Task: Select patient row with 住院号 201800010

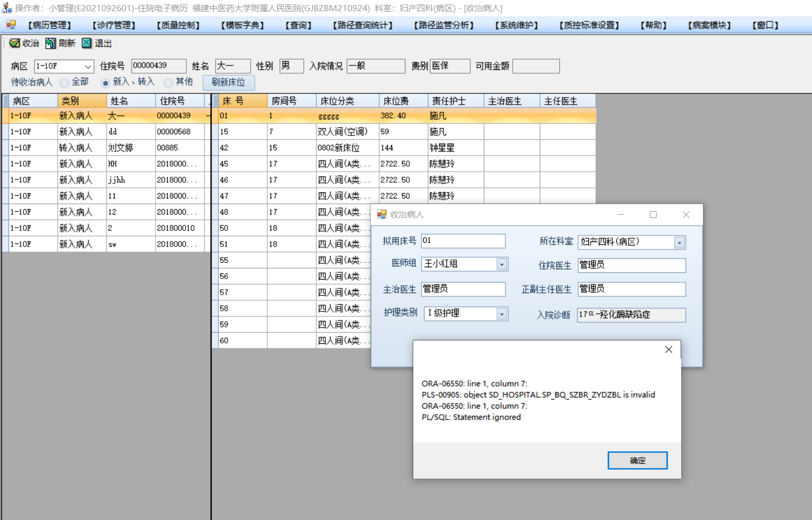Action: [107, 228]
